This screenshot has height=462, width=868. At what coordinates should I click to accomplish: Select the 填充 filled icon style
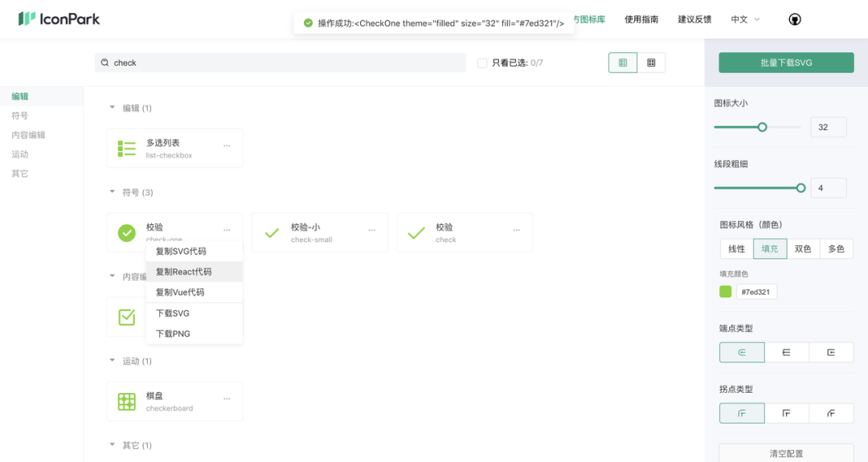pyautogui.click(x=770, y=249)
